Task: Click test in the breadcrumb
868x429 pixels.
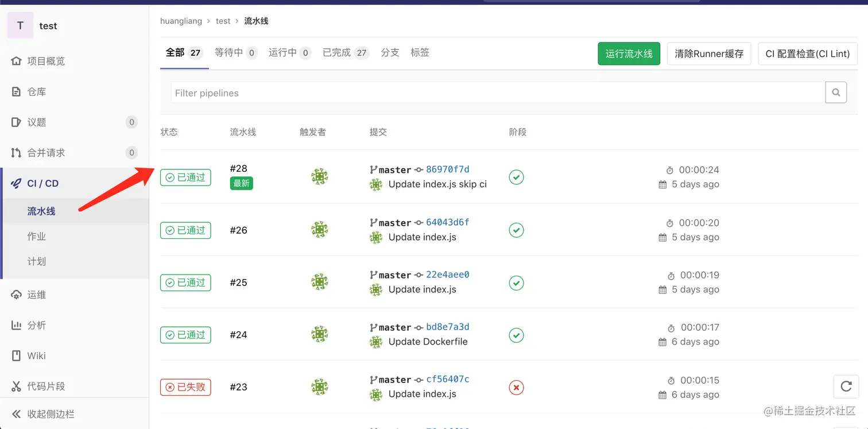Action: point(223,21)
